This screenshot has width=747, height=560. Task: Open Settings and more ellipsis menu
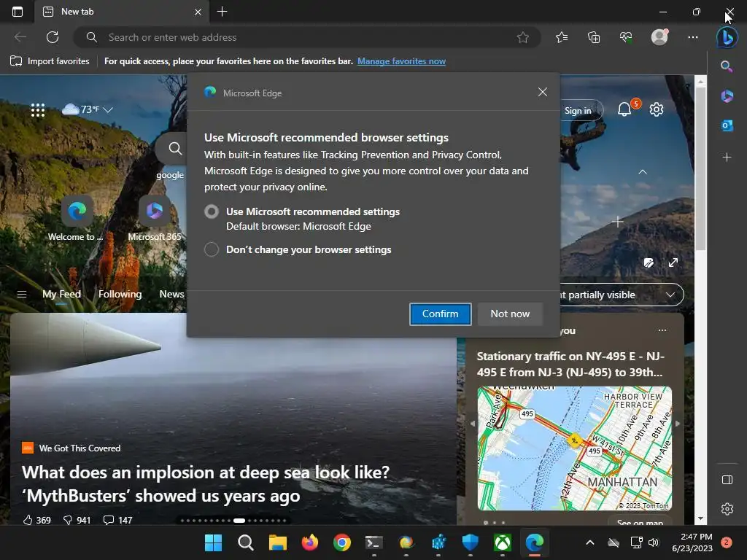[x=693, y=37]
